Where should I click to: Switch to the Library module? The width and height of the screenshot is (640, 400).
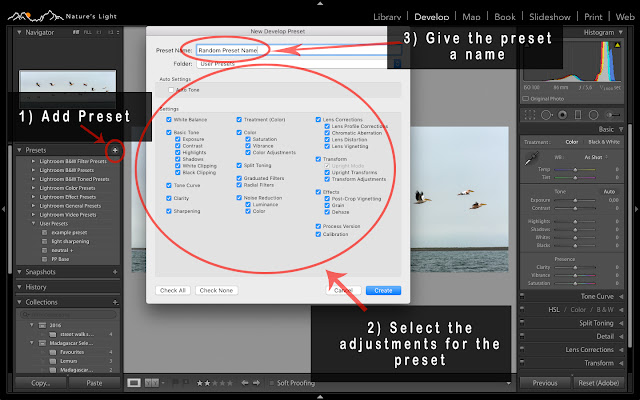[x=387, y=17]
